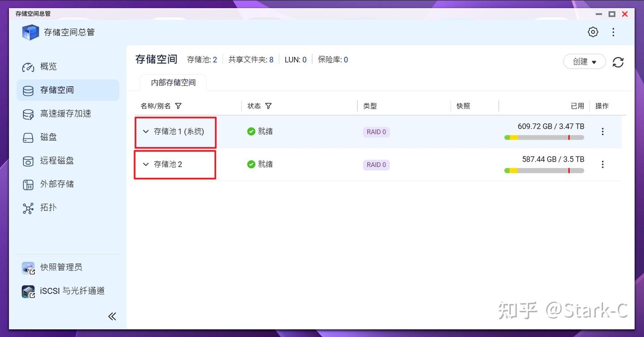644x337 pixels.
Task: Open 远程磁盘 section
Action: pos(68,161)
